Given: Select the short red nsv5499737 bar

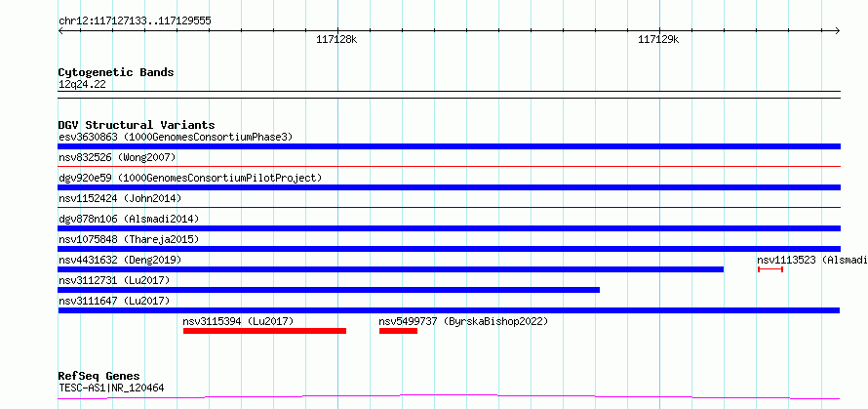Looking at the screenshot, I should [x=398, y=331].
